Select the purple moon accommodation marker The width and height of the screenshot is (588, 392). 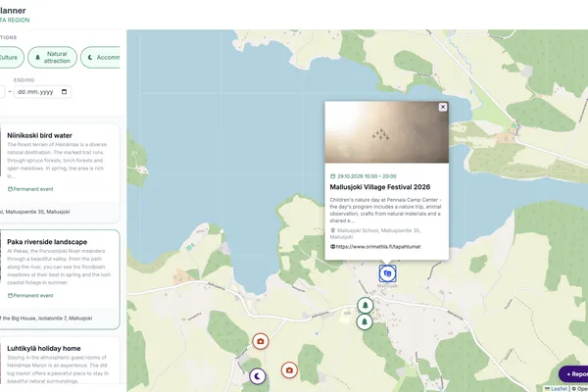(258, 376)
